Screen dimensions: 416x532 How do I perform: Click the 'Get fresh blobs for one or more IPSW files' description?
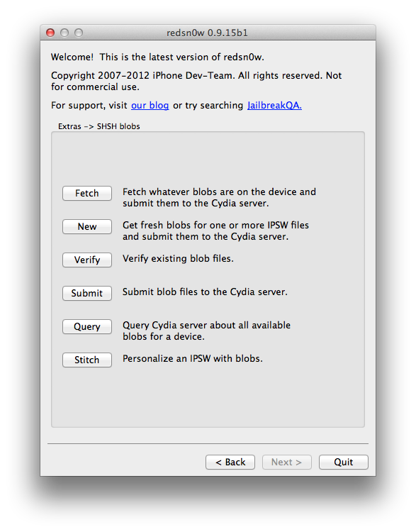point(215,231)
